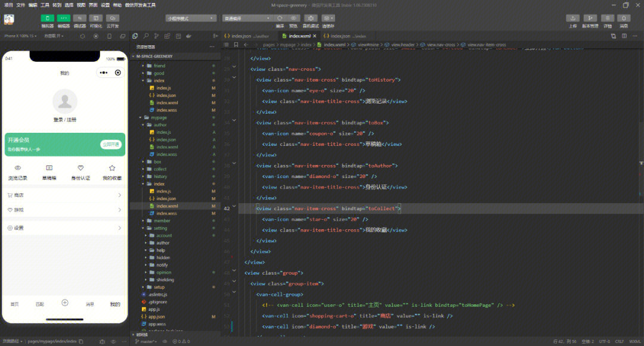Toggle the 可视化 visual panel button
The width and height of the screenshot is (644, 346).
(x=95, y=18)
